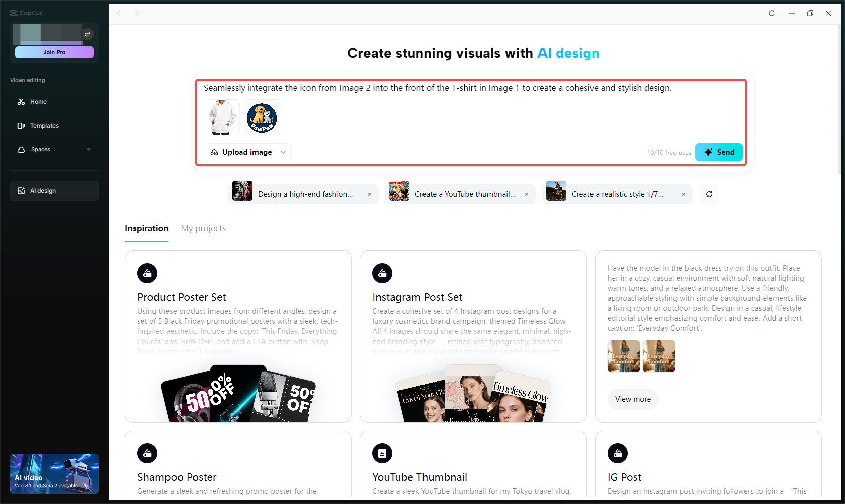Click the Join Pro button
845x504 pixels.
tap(54, 52)
